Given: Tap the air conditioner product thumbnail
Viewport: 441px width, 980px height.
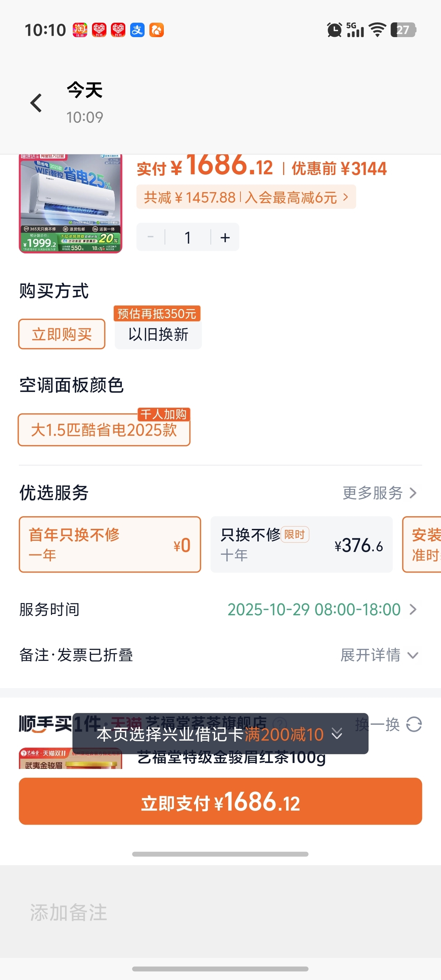Looking at the screenshot, I should 71,204.
